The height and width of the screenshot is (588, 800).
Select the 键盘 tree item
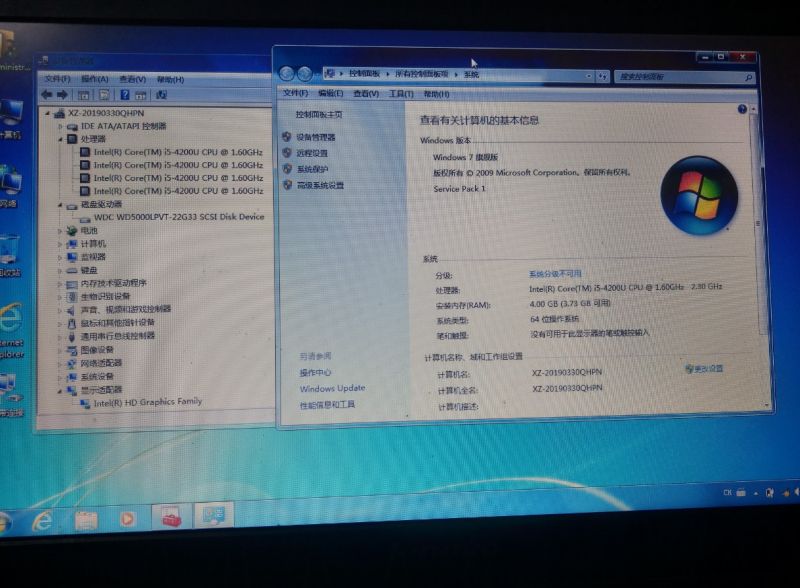88,270
